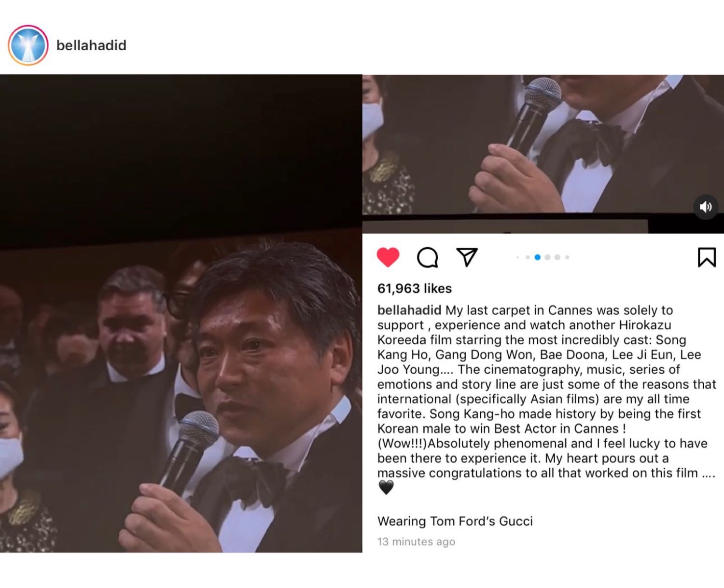Select the last small carousel dot

567,257
